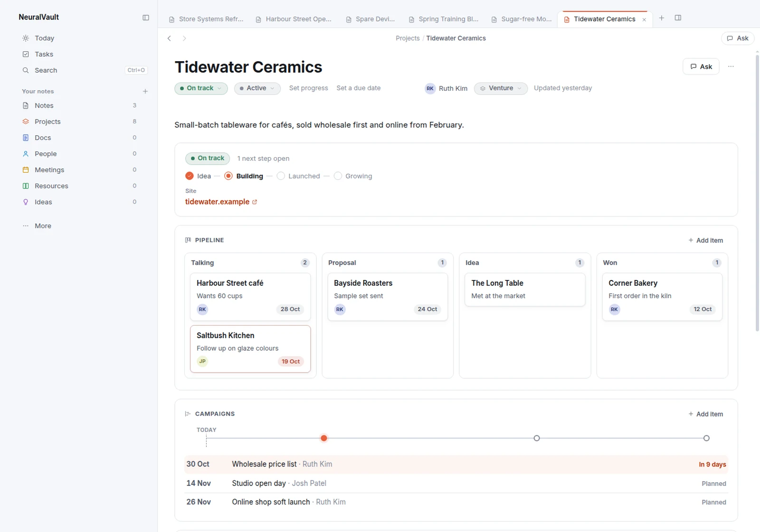Open Wholesale price list campaign row
This screenshot has width=760, height=532.
point(456,465)
